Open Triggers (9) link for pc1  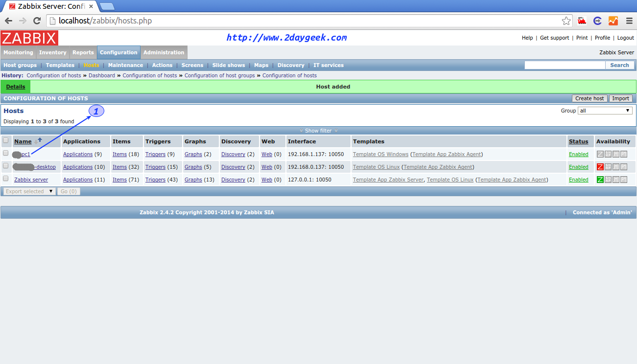(x=155, y=154)
